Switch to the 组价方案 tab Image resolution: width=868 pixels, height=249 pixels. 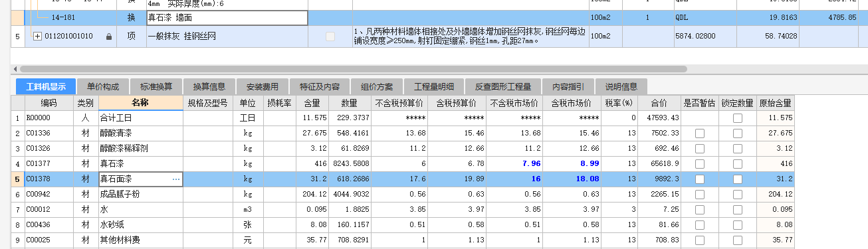[x=377, y=86]
